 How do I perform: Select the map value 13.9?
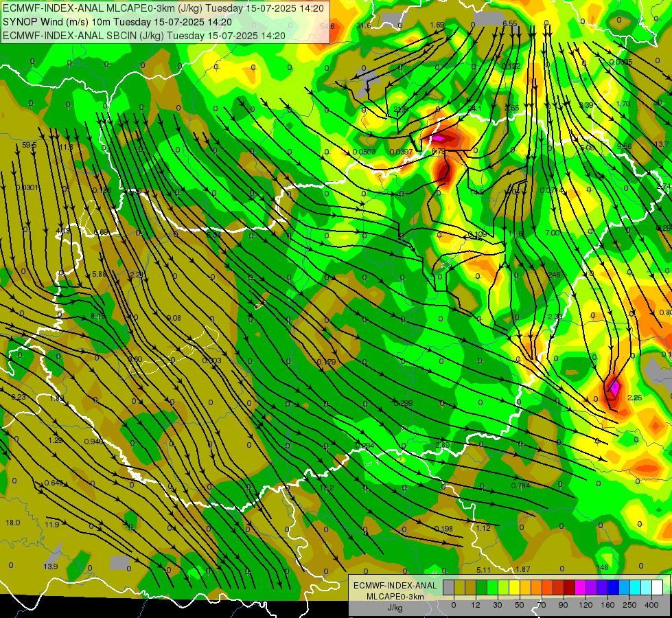click(51, 566)
